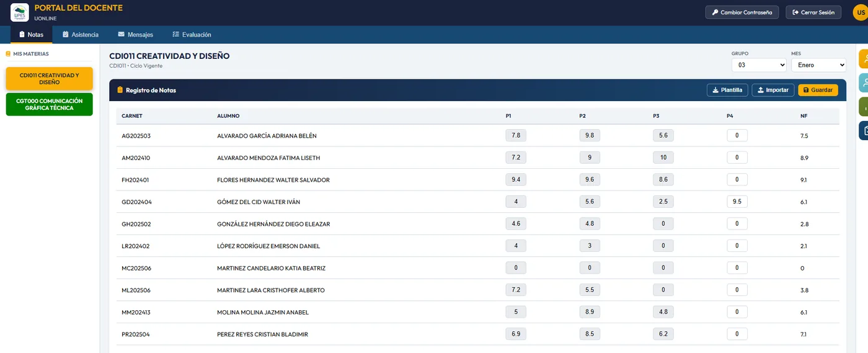This screenshot has height=353, width=868.
Task: Go to the Evaluación tab
Action: (192, 35)
